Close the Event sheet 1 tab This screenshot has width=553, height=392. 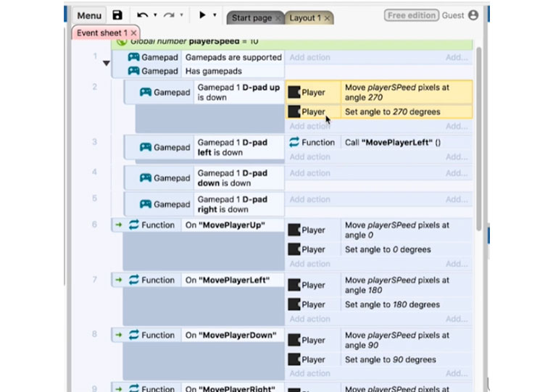click(133, 33)
